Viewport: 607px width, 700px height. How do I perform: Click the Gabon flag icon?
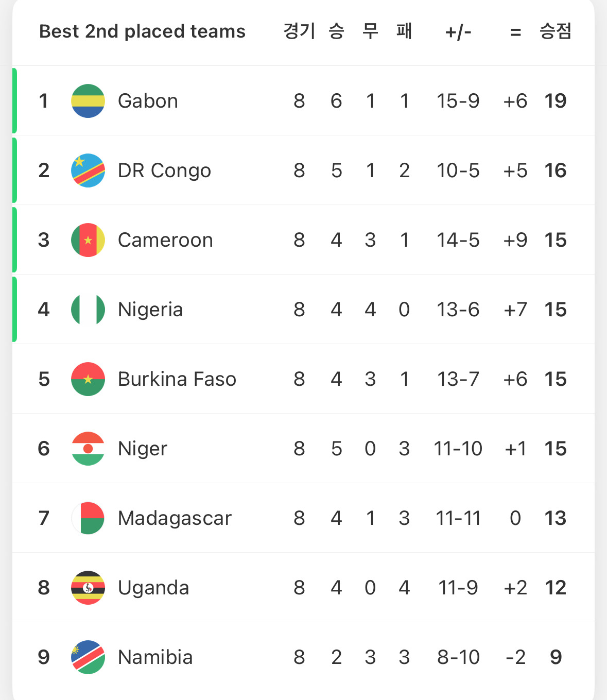(88, 101)
